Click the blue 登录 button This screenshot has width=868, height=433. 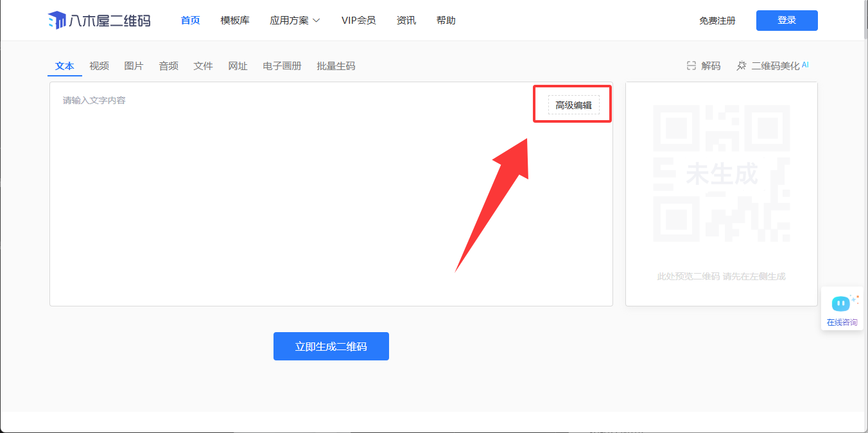(786, 21)
